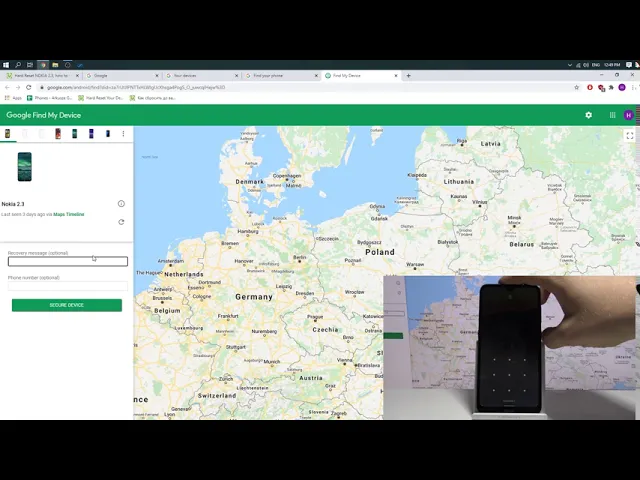
Task: Show hidden system tray icons
Action: [570, 65]
